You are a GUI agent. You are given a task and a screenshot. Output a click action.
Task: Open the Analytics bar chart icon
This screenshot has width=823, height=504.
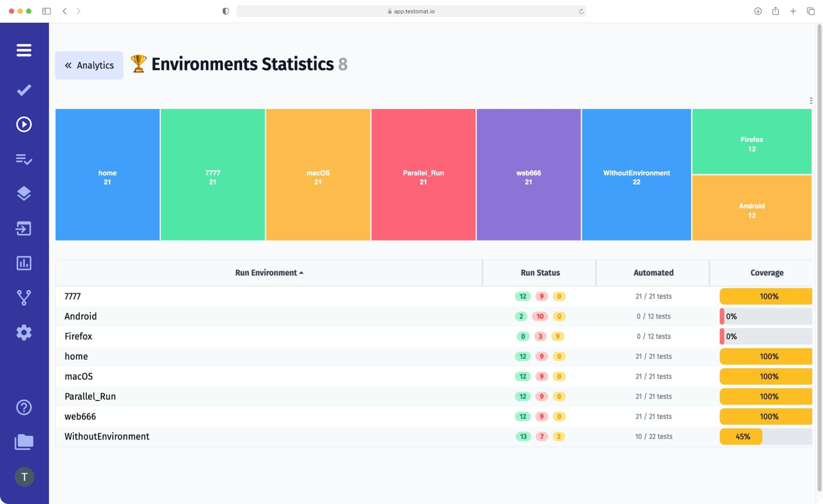[24, 263]
